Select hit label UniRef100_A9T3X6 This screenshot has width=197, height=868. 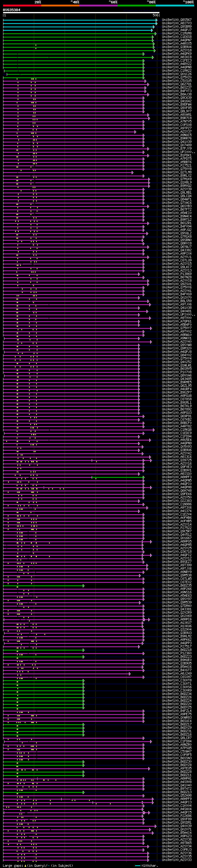176,507
